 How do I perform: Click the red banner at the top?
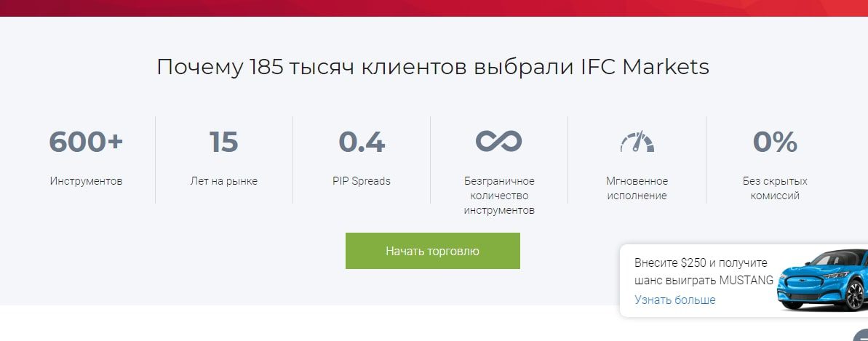434,8
